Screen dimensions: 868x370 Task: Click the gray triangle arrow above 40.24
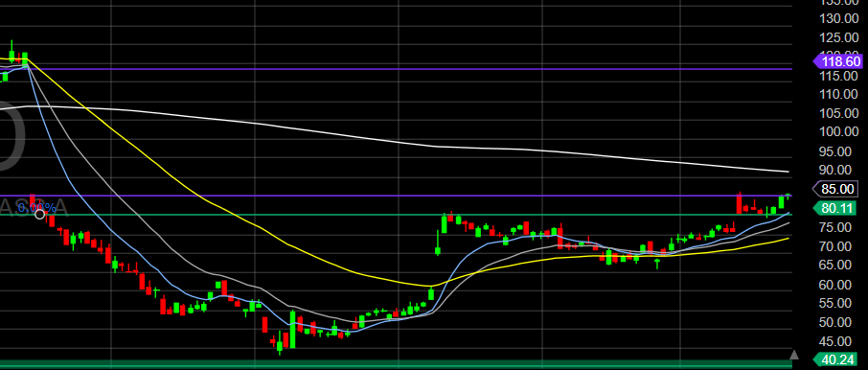794,354
